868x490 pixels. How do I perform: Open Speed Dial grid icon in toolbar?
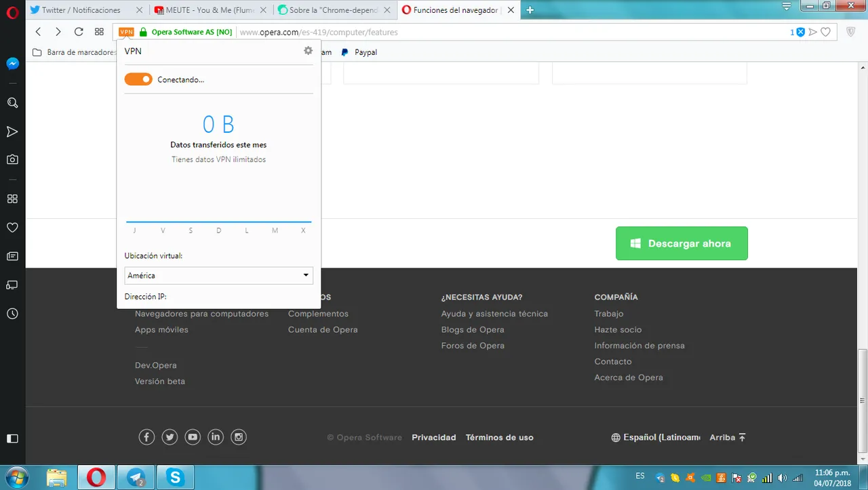(x=99, y=32)
